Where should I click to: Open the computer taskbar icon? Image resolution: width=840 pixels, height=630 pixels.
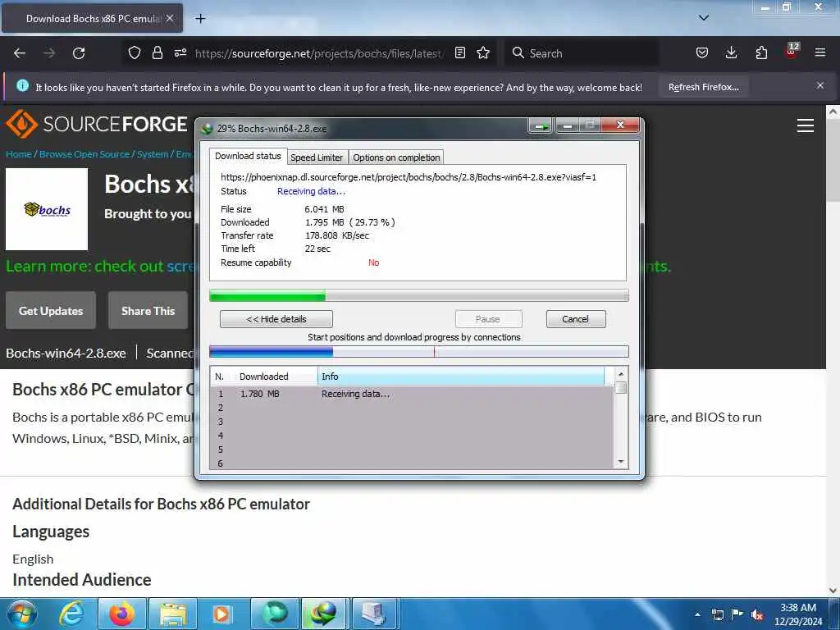(375, 614)
